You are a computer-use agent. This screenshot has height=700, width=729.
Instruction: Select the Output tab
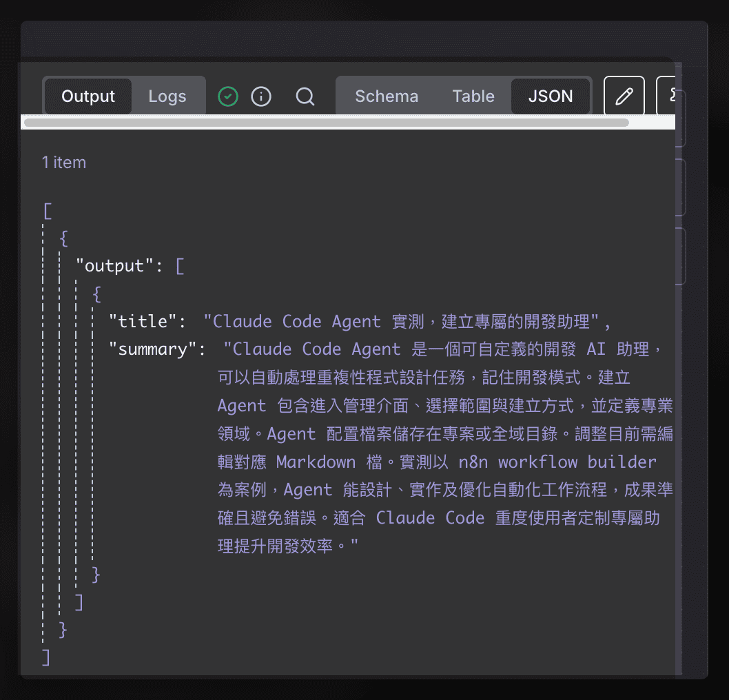[x=88, y=96]
